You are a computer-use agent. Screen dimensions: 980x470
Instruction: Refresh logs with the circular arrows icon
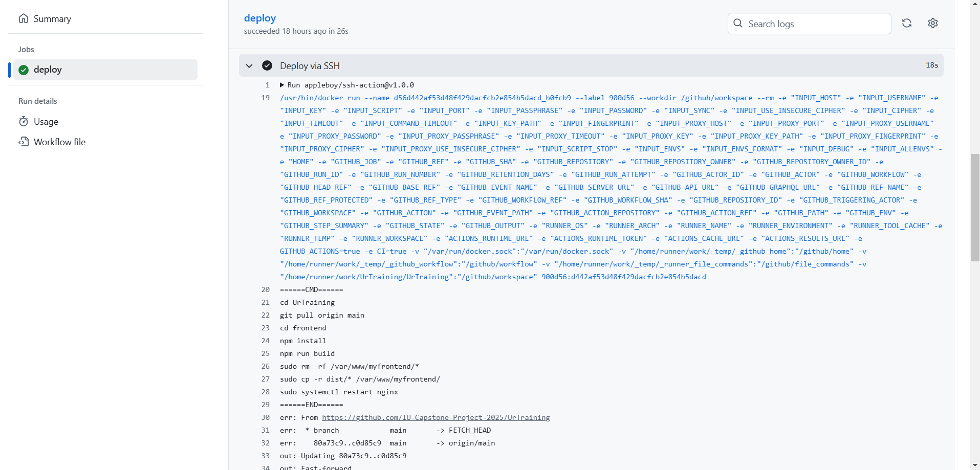point(907,23)
